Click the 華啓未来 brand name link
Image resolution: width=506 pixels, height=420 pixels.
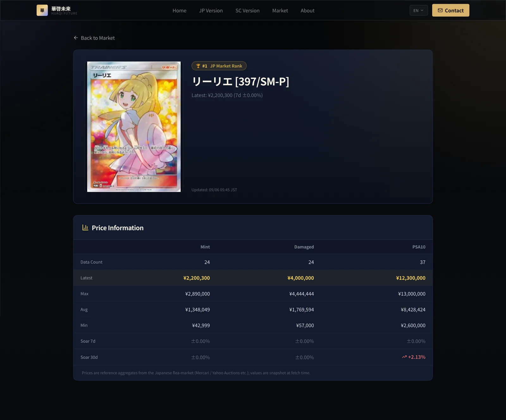click(61, 9)
